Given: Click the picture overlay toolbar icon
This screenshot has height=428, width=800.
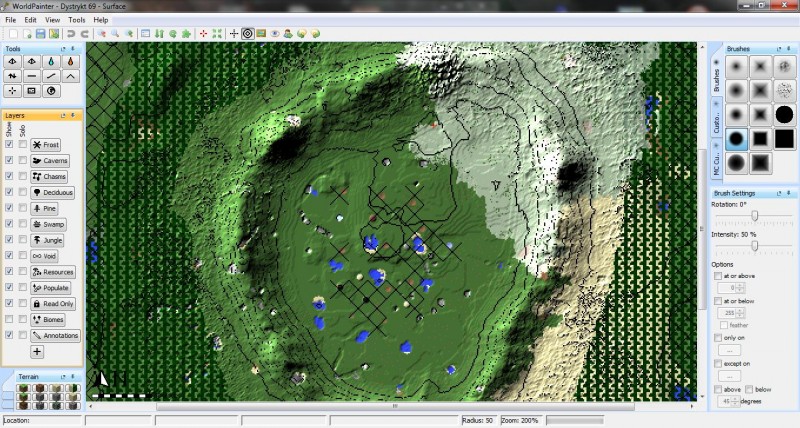Looking at the screenshot, I should tap(261, 34).
